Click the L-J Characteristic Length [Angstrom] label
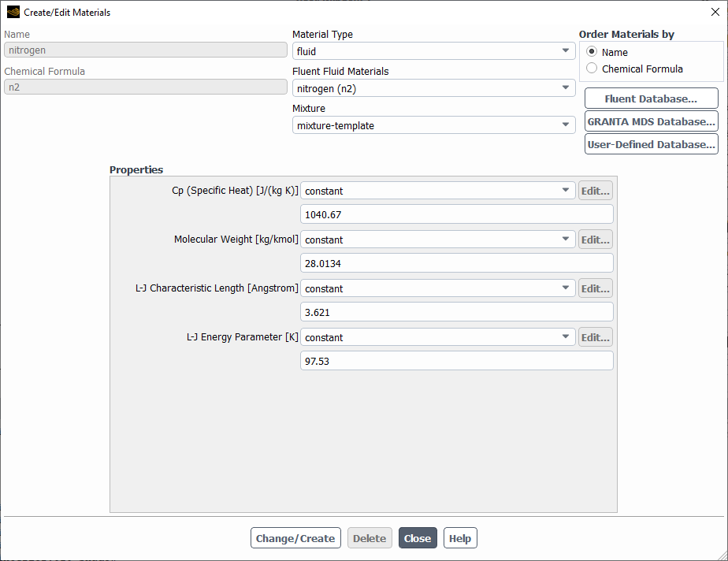This screenshot has height=561, width=728. coord(217,288)
